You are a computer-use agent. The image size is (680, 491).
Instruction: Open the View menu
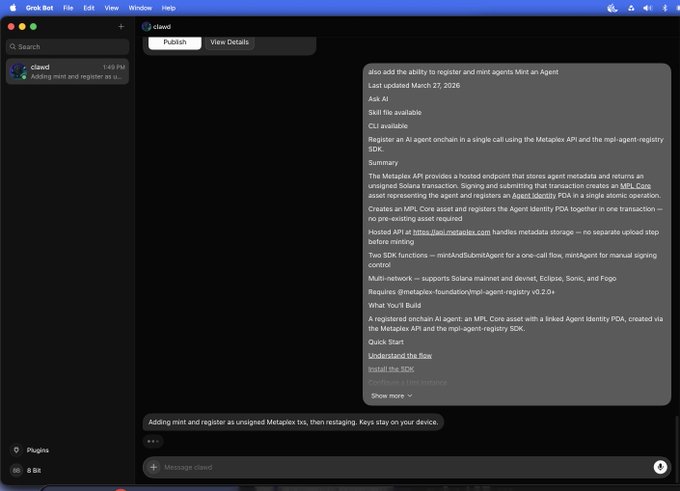(x=111, y=8)
